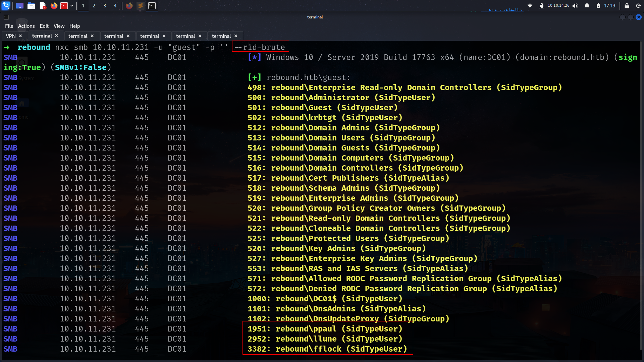Focus the terminal window in the taskbar
The width and height of the screenshot is (644, 362).
pyautogui.click(x=152, y=6)
